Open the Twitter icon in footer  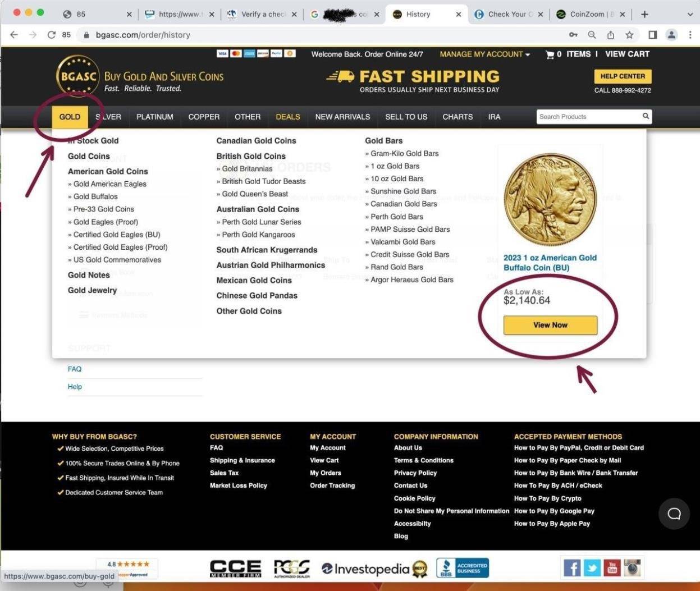(x=592, y=568)
